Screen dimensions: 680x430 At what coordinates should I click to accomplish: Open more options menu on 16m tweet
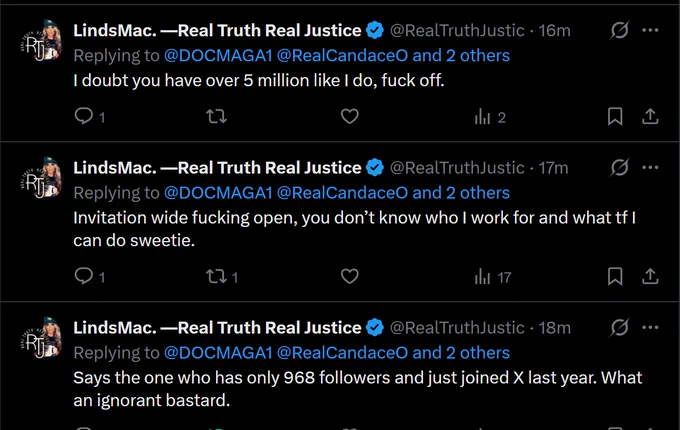650,30
